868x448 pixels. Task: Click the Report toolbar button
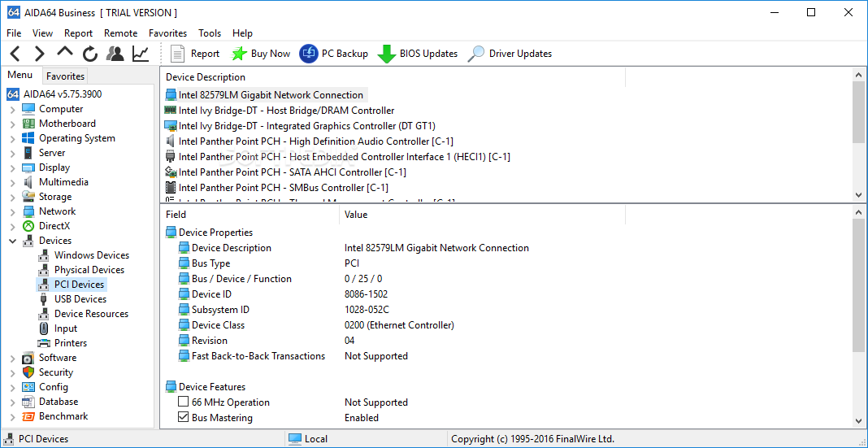pyautogui.click(x=194, y=54)
